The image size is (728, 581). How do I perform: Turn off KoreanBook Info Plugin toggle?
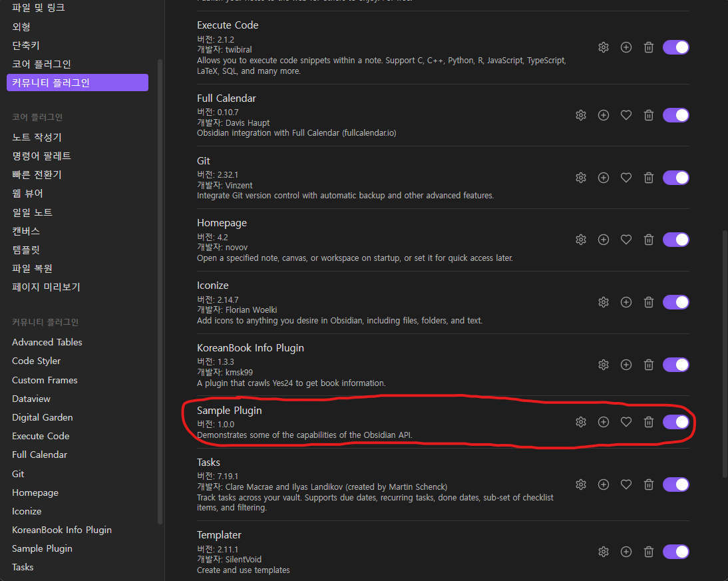tap(675, 365)
